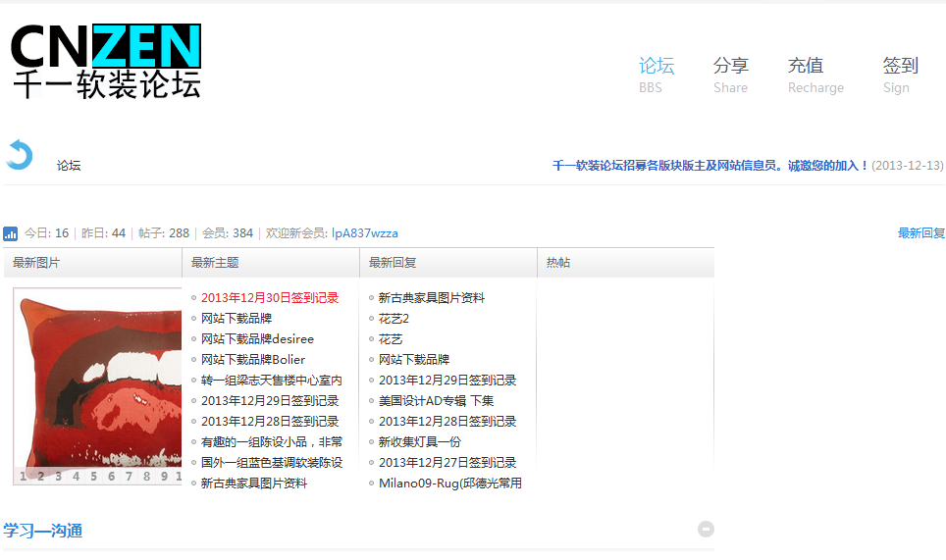Viewport: 946px width, 560px height.
Task: Open the 论坛 BBS navigation item
Action: tap(657, 75)
